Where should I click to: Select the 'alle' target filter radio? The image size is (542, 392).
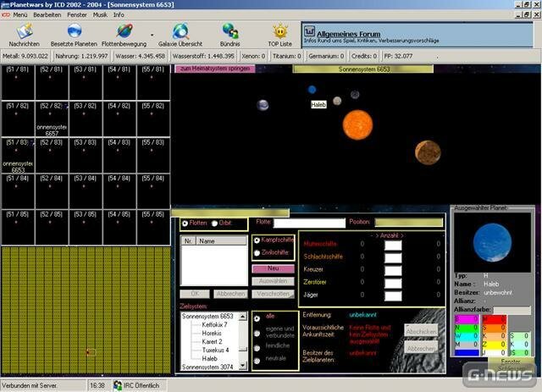pyautogui.click(x=257, y=318)
